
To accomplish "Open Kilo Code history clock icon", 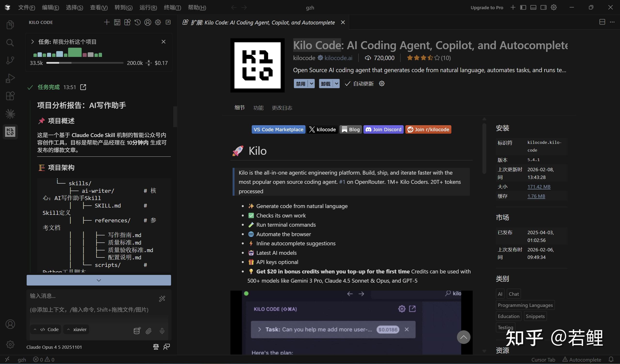I will pos(138,22).
